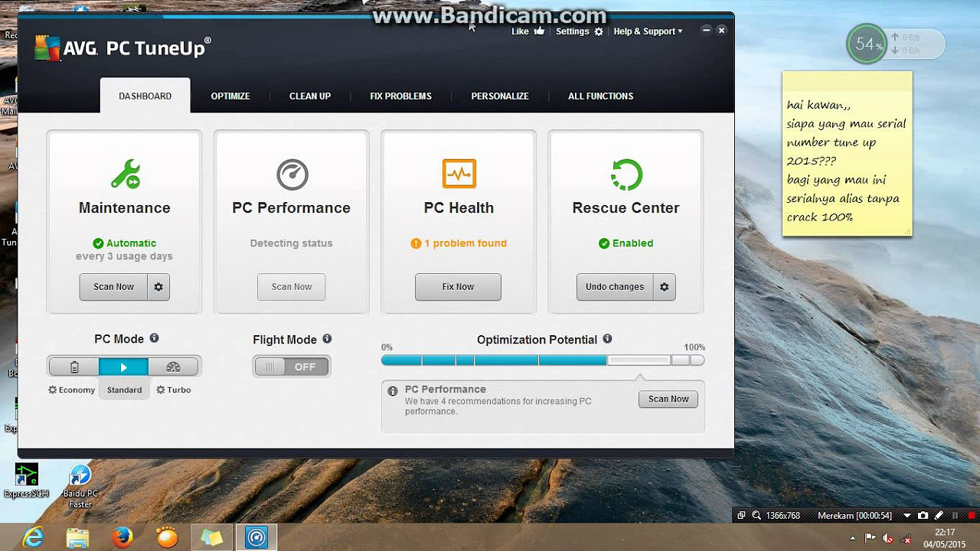This screenshot has width=980, height=551.
Task: Click the Economy label gear
Action: click(53, 390)
